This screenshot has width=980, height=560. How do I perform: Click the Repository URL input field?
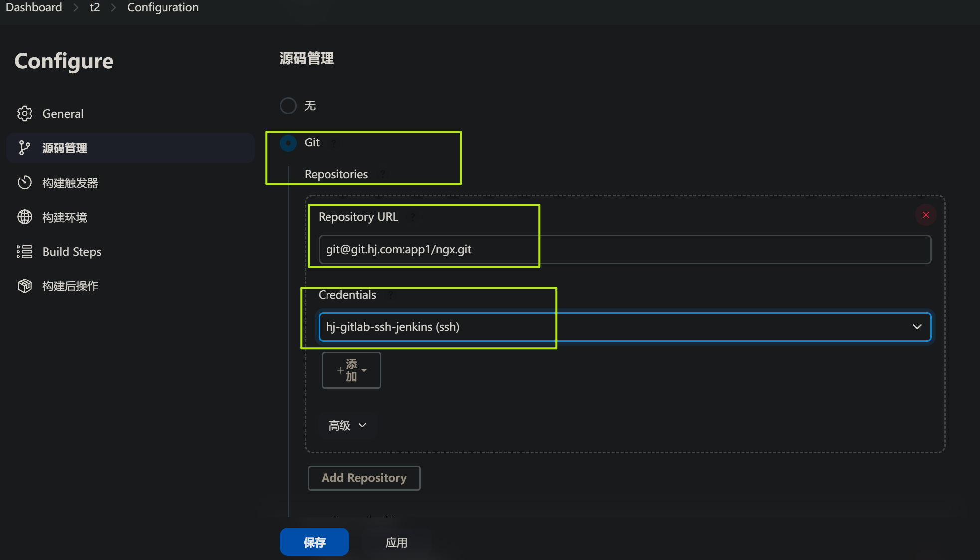624,249
